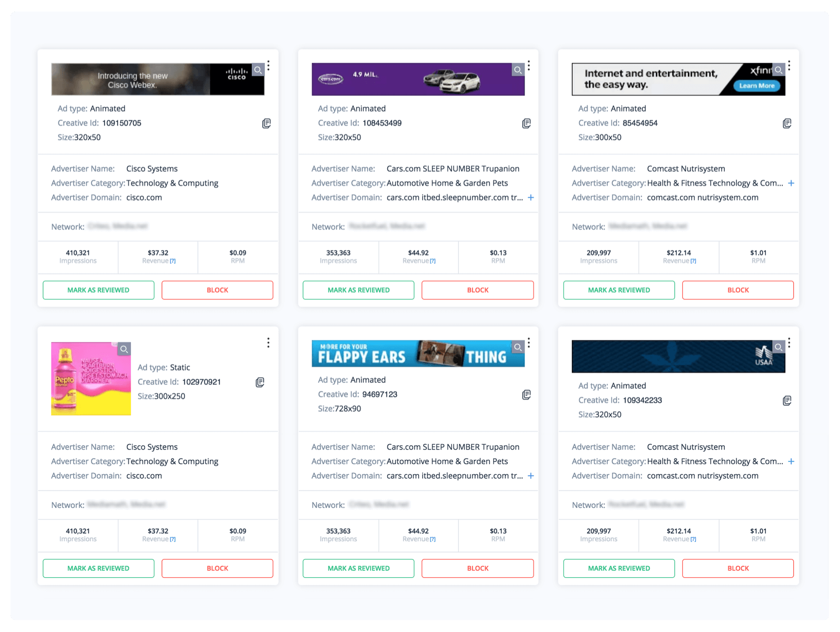The height and width of the screenshot is (632, 840).
Task: Copy creative ID 108453499
Action: 526,123
